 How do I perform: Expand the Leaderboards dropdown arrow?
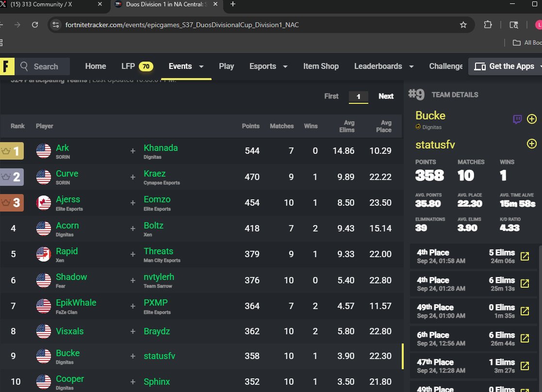tap(411, 66)
